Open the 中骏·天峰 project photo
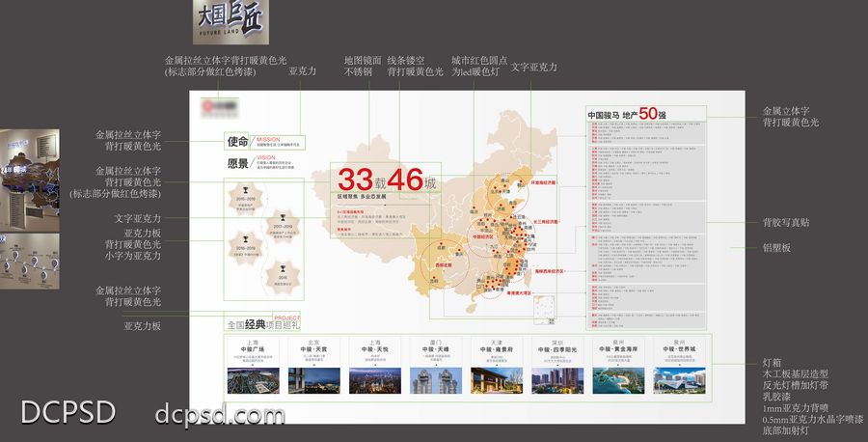 [436, 380]
